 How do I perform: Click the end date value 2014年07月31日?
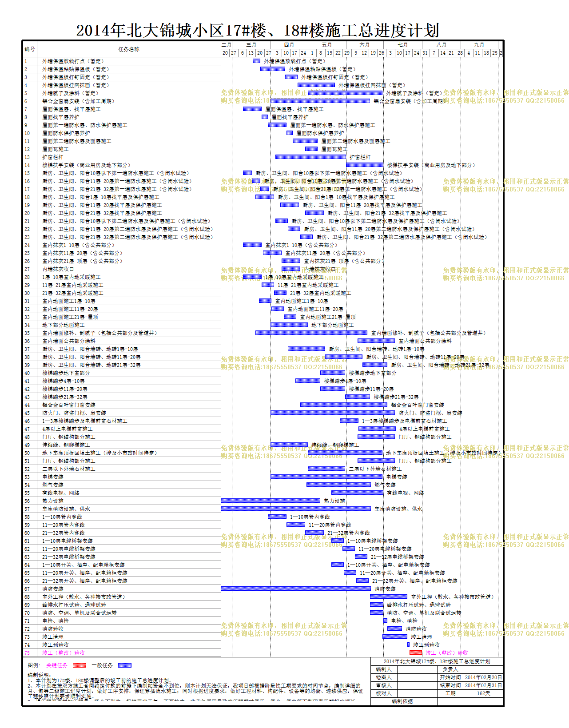pyautogui.click(x=483, y=685)
